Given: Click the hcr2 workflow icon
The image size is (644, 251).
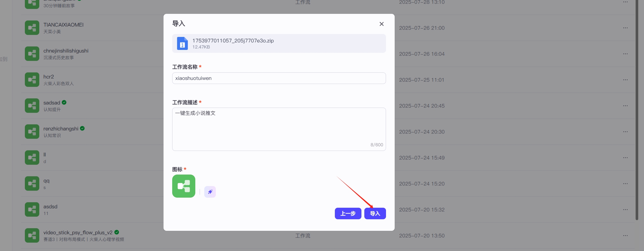Looking at the screenshot, I should click(32, 80).
